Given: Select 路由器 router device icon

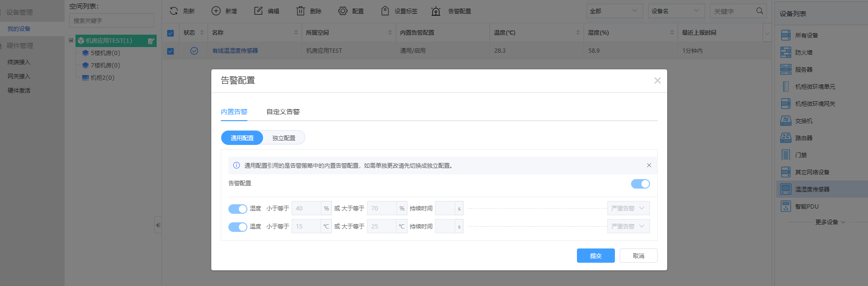Looking at the screenshot, I should [786, 138].
